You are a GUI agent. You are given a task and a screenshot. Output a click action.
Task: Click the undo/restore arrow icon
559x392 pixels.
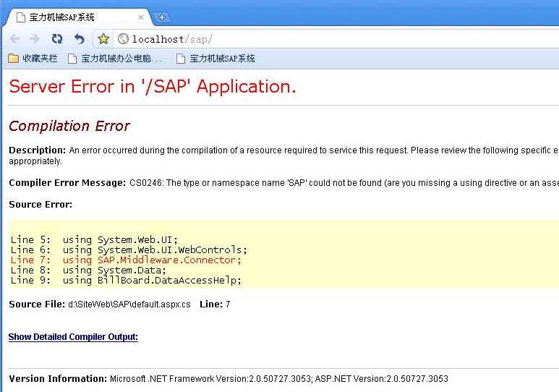coord(79,38)
